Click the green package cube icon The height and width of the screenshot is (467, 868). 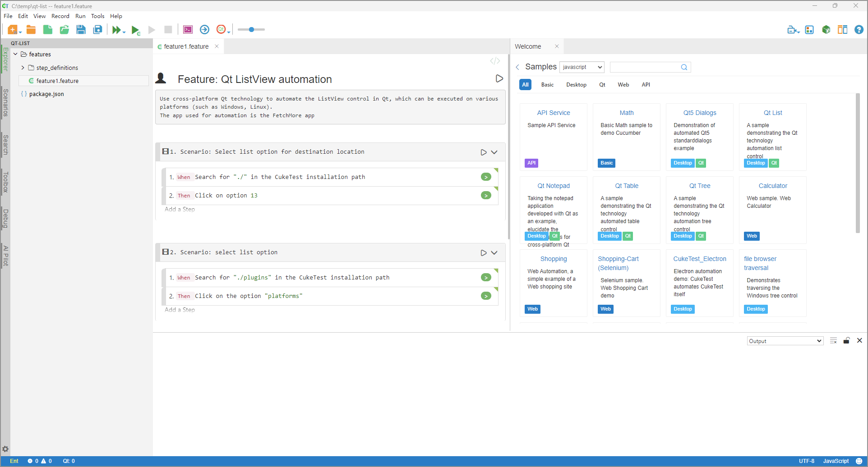pos(826,30)
